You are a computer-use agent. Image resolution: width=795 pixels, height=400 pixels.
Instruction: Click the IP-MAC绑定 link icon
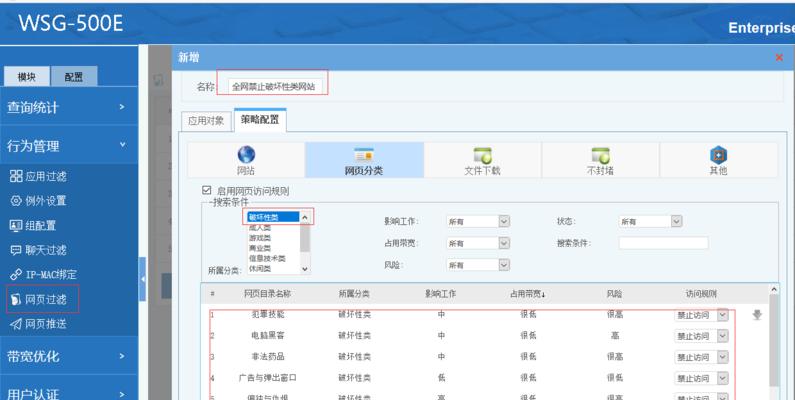16,274
